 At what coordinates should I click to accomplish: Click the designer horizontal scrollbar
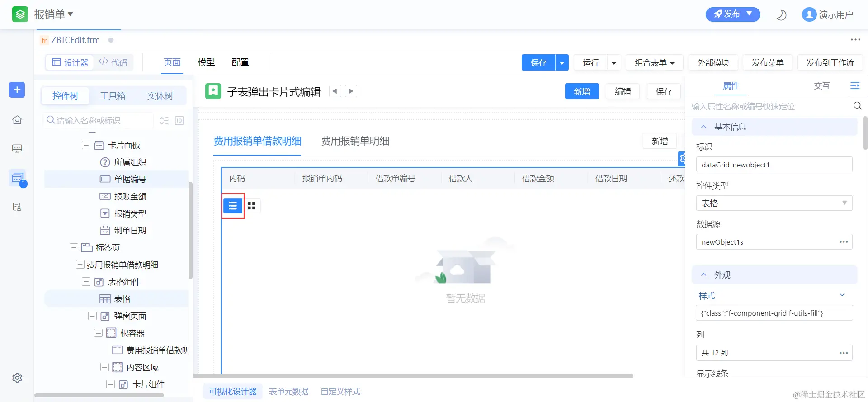413,376
